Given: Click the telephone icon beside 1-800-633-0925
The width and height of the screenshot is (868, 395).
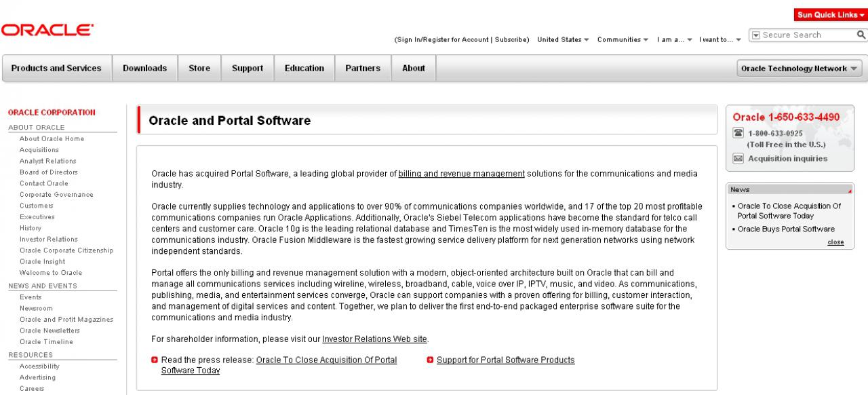Looking at the screenshot, I should 739,134.
